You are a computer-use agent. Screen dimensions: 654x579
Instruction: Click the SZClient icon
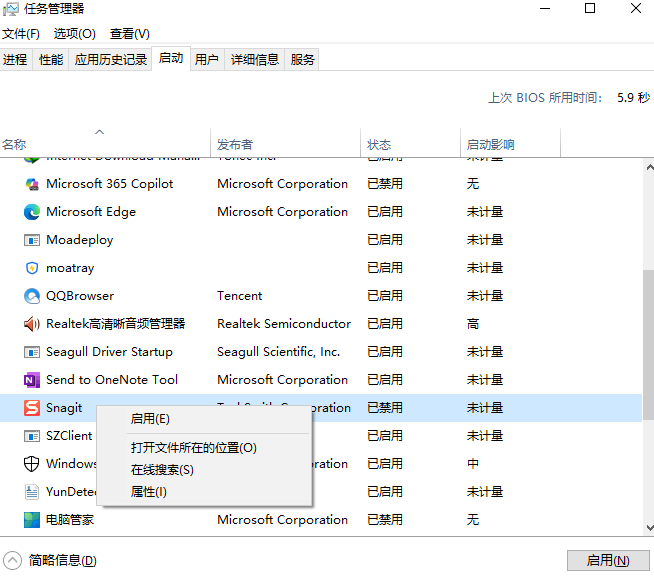(x=32, y=436)
